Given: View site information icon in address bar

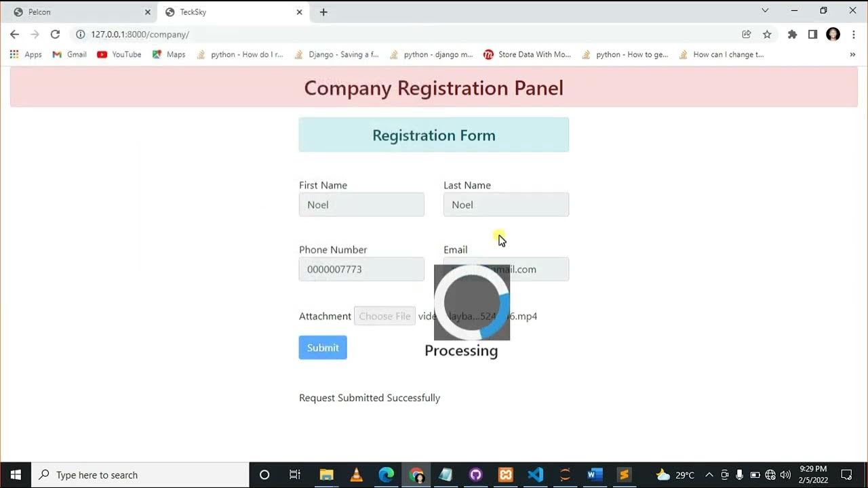Looking at the screenshot, I should (x=80, y=35).
